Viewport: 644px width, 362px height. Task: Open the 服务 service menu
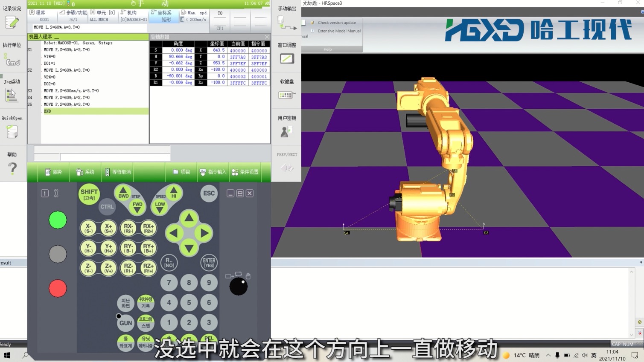(54, 172)
